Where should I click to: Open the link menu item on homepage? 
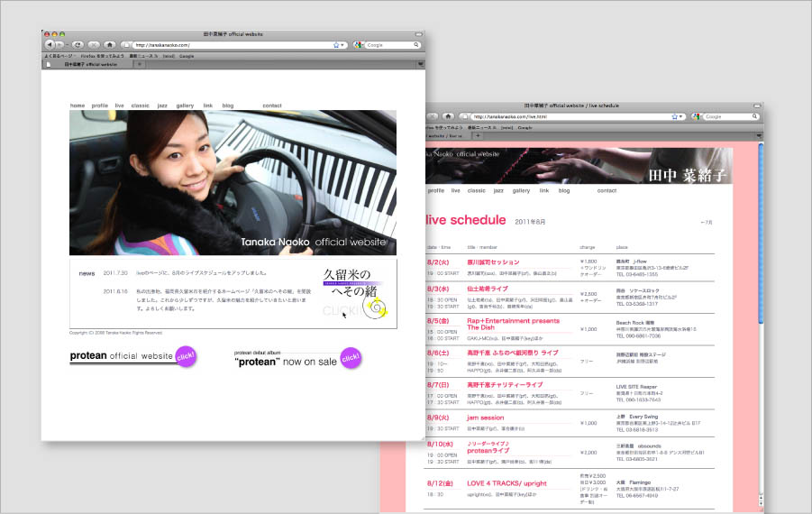pyautogui.click(x=208, y=106)
